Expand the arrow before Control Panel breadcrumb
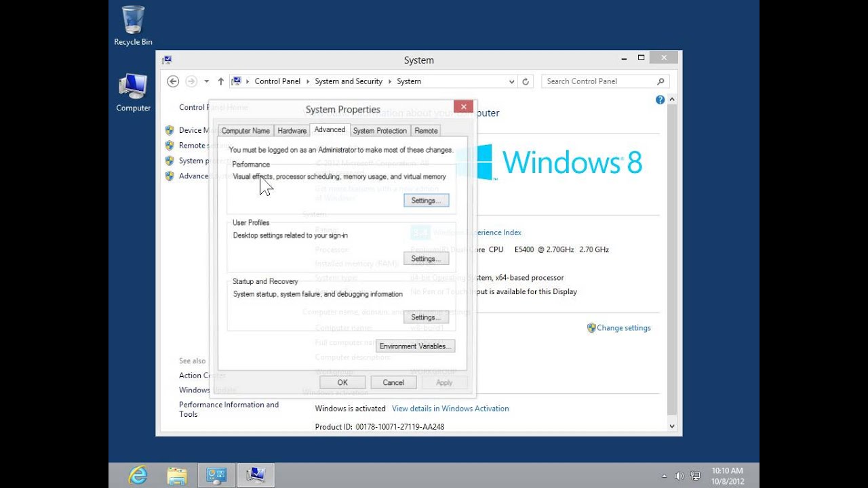Viewport: 868px width, 488px height. pos(248,81)
